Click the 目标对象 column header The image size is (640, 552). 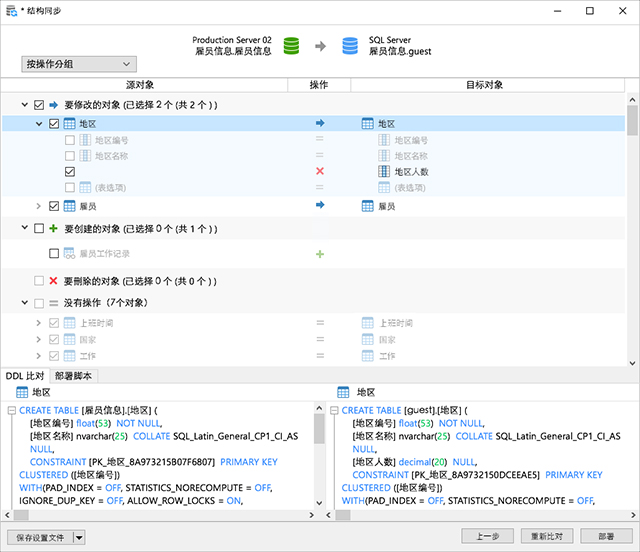pyautogui.click(x=487, y=85)
